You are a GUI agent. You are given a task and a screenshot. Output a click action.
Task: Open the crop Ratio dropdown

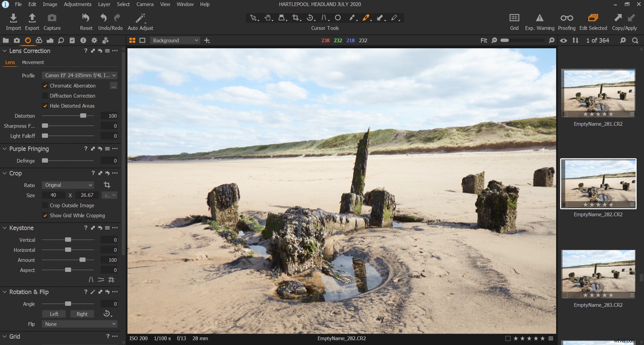(67, 185)
